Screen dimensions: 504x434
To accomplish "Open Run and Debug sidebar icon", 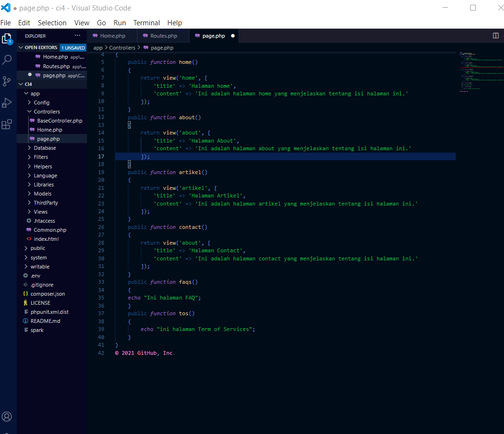I will 7,103.
